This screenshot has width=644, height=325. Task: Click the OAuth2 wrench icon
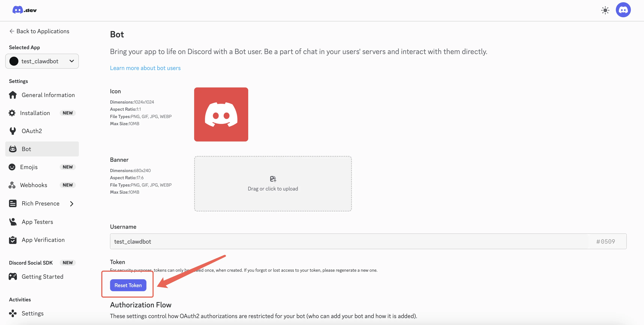(x=13, y=131)
